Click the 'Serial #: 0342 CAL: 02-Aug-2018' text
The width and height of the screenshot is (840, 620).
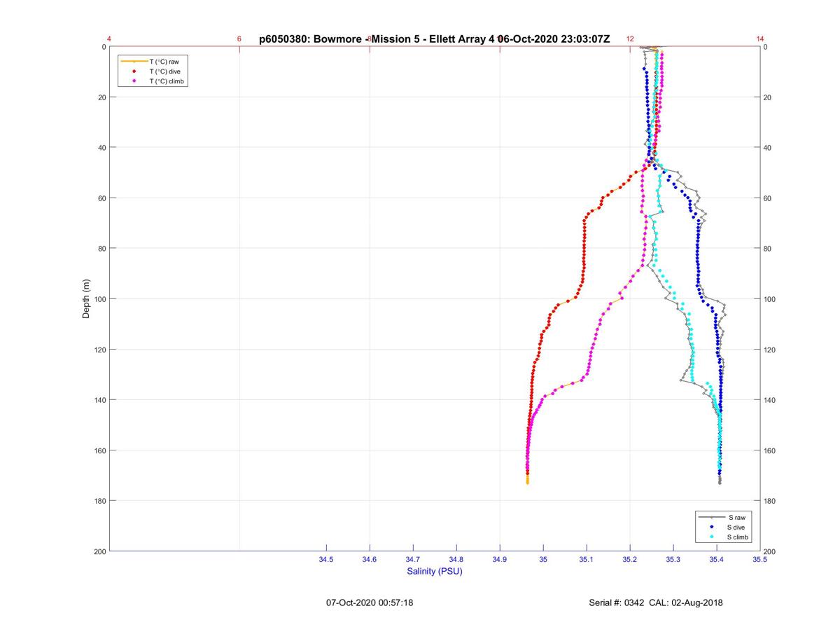pos(656,602)
